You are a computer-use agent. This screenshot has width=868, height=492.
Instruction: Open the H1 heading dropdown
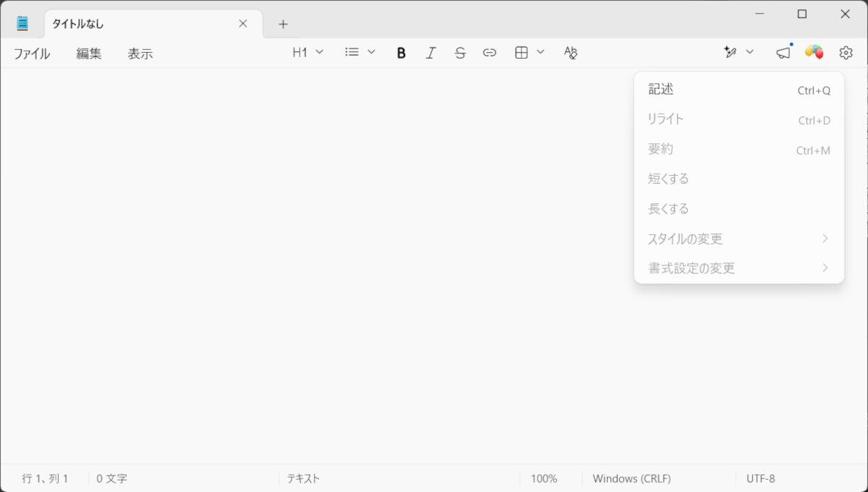tap(308, 52)
